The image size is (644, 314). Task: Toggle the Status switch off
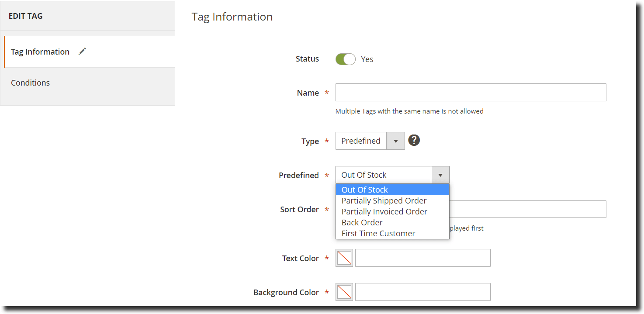tap(345, 59)
